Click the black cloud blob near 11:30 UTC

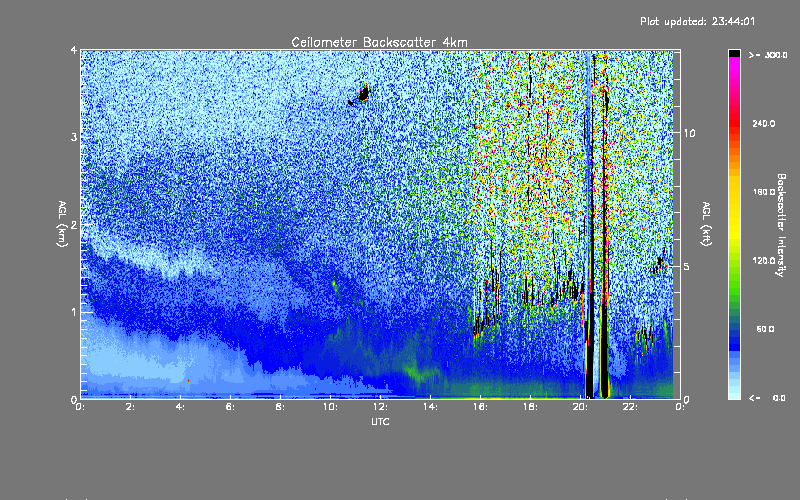pyautogui.click(x=363, y=95)
